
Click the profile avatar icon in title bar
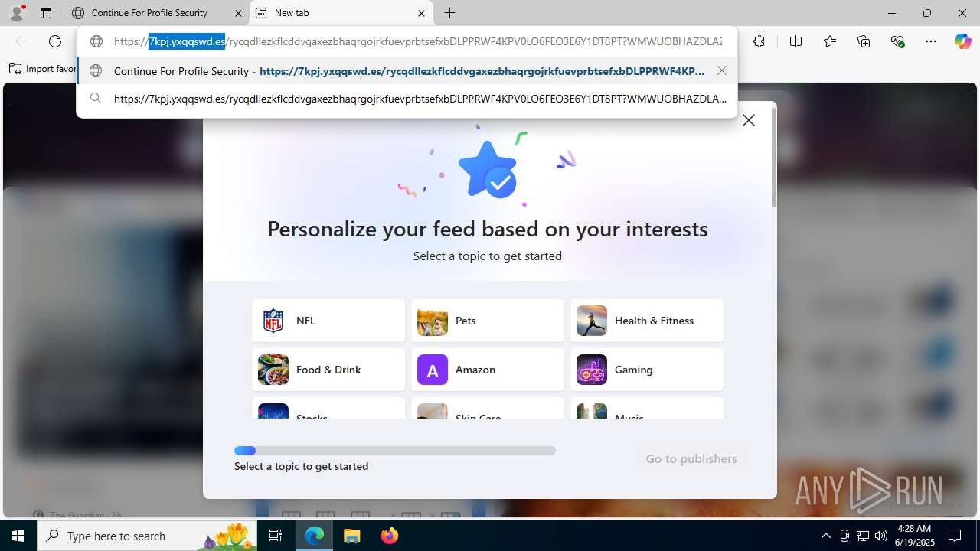tap(17, 13)
